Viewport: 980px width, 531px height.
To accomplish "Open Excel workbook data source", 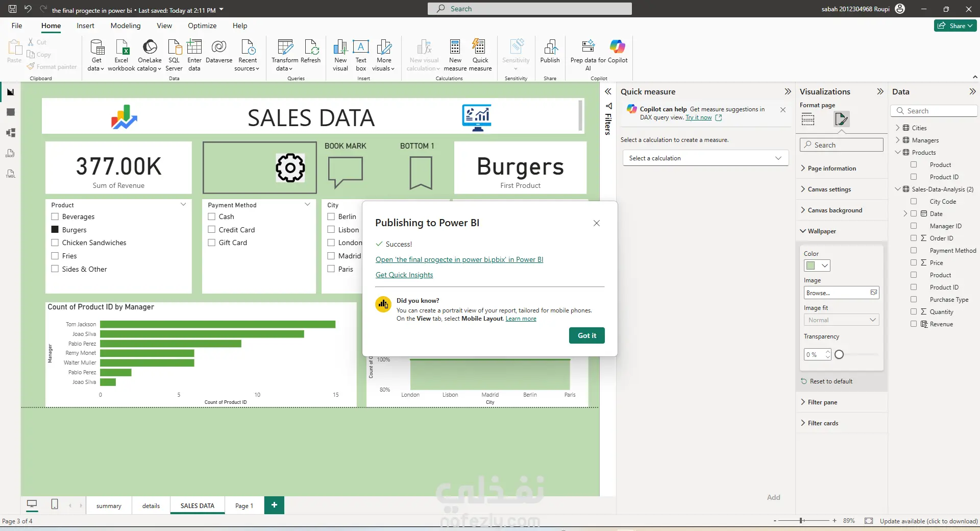I will coord(121,55).
